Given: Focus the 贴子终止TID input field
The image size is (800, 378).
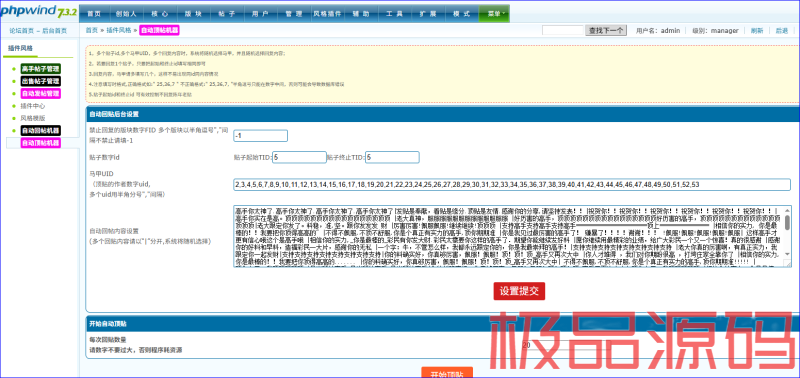Looking at the screenshot, I should pyautogui.click(x=392, y=158).
